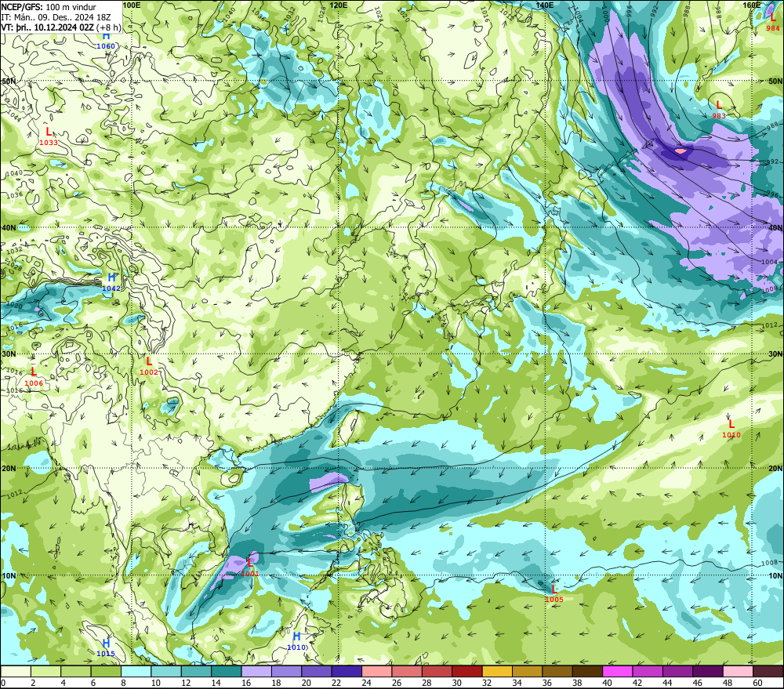Pick the pink 24–26 legend swatch
Screen dimensions: 784x689
click(376, 671)
